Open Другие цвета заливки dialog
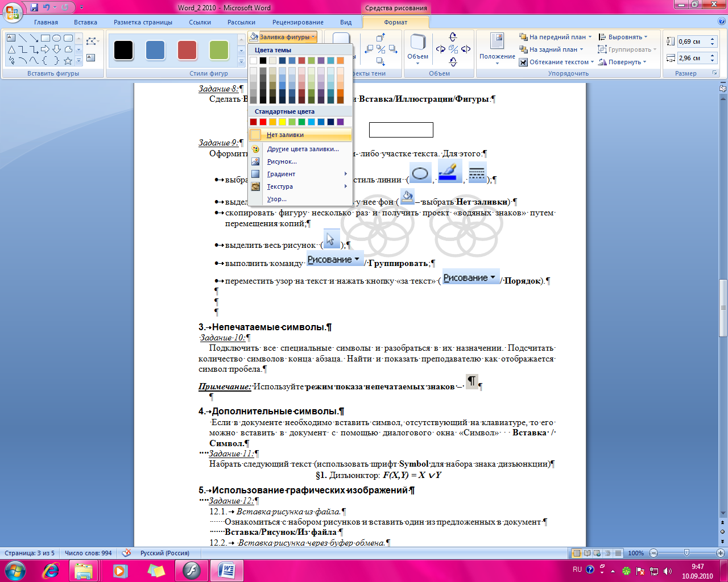This screenshot has width=728, height=582. (300, 149)
